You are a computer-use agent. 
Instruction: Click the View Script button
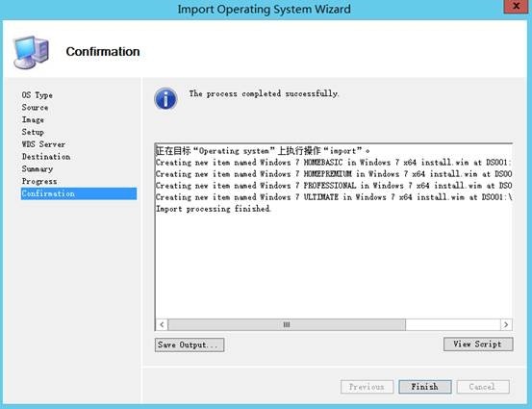[478, 345]
